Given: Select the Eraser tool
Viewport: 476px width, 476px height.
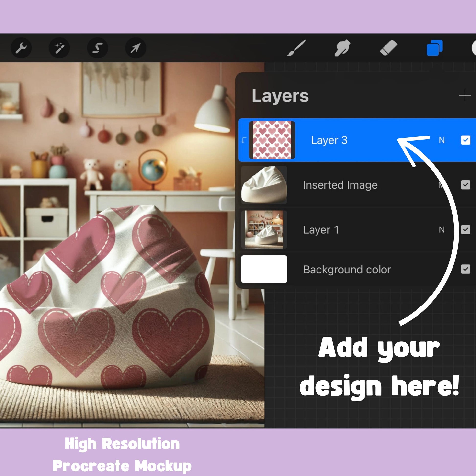Looking at the screenshot, I should click(388, 48).
